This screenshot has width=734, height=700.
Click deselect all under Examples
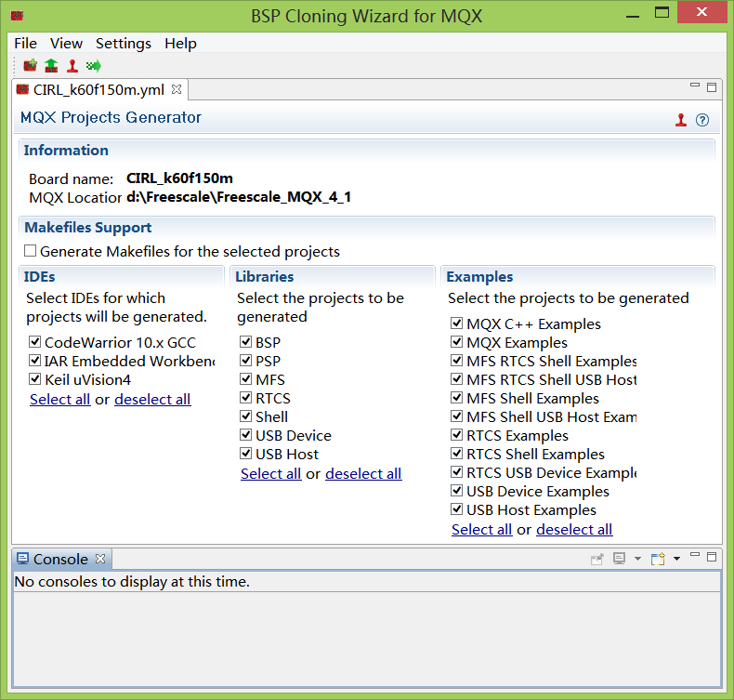tap(574, 530)
